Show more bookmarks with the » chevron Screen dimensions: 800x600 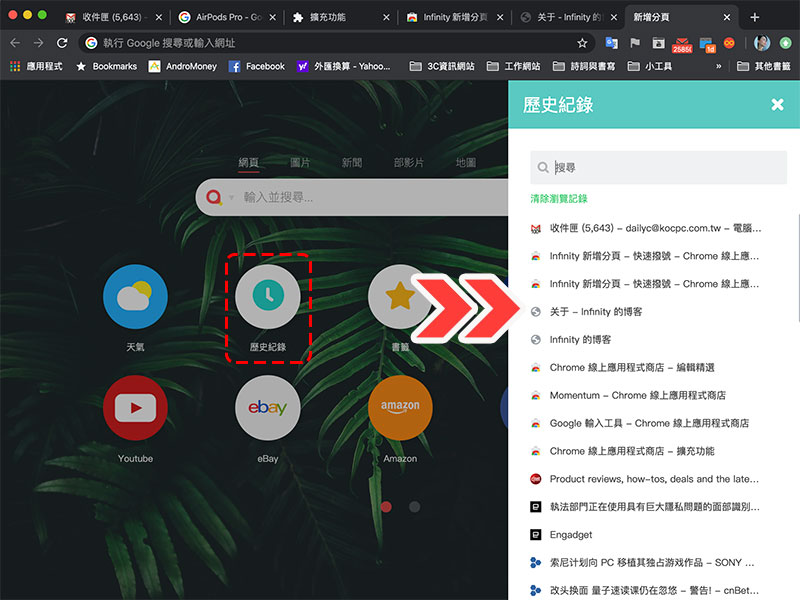coord(718,66)
